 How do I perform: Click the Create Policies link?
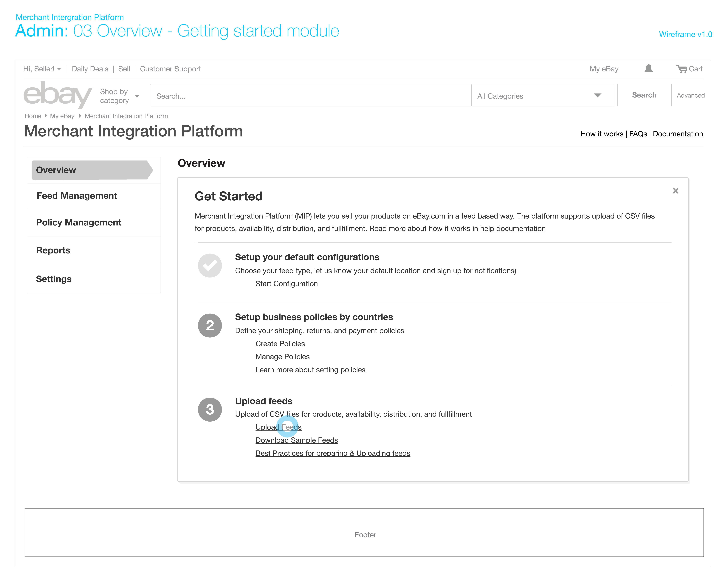[280, 344]
